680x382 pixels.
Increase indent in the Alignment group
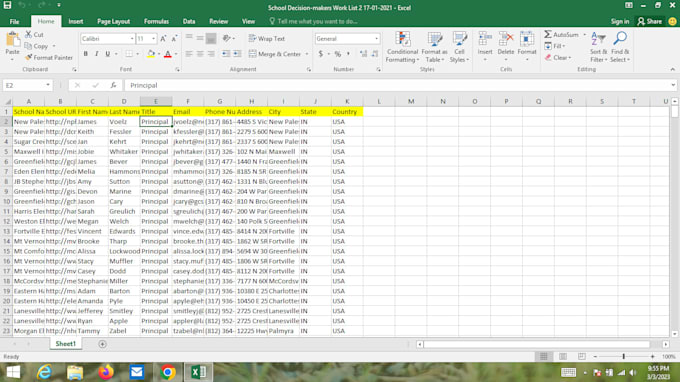click(x=237, y=54)
